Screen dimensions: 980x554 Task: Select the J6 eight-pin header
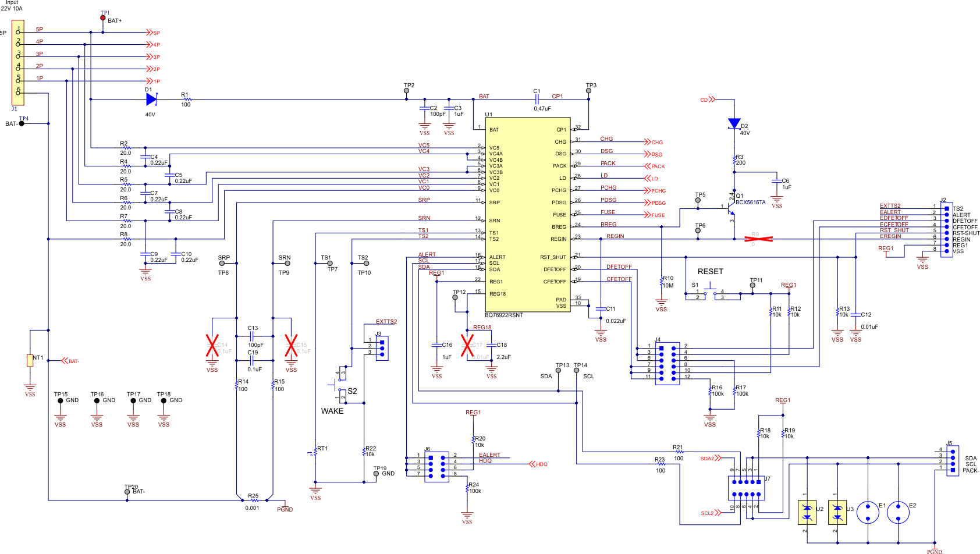pyautogui.click(x=436, y=467)
